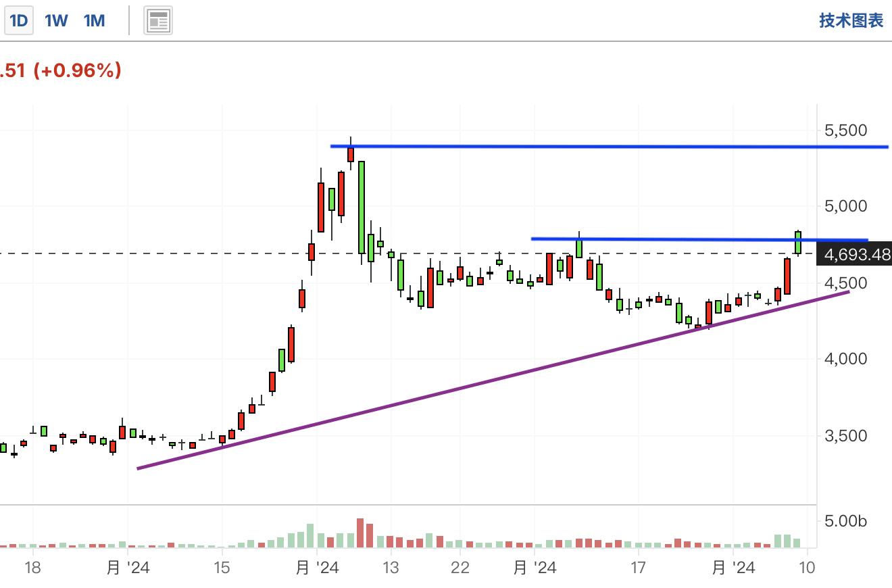The width and height of the screenshot is (892, 588).
Task: Click the date label 18 on time axis
Action: 32,568
